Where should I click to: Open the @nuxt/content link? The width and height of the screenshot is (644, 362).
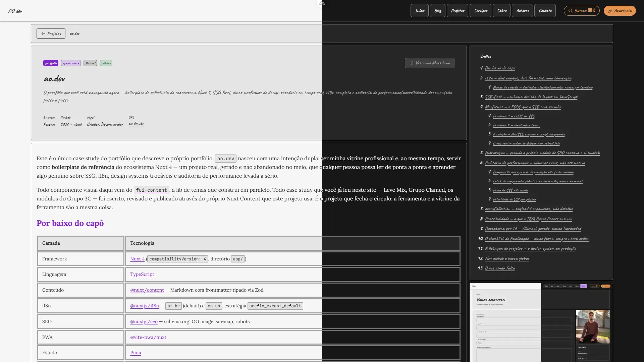tap(147, 290)
